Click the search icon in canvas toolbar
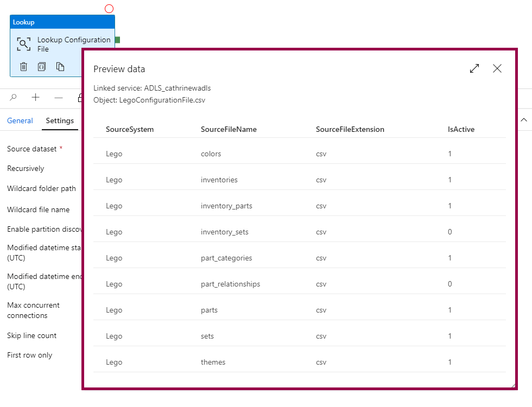 pyautogui.click(x=14, y=98)
